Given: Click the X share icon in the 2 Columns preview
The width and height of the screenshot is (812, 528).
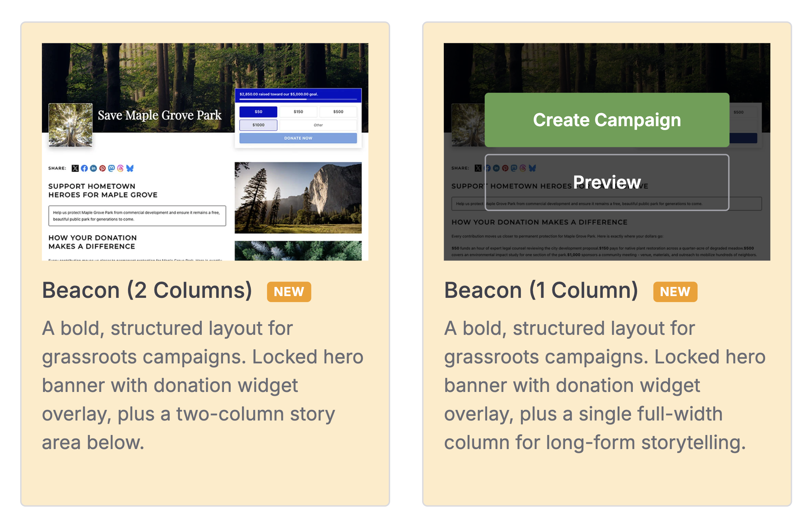Looking at the screenshot, I should tap(75, 168).
